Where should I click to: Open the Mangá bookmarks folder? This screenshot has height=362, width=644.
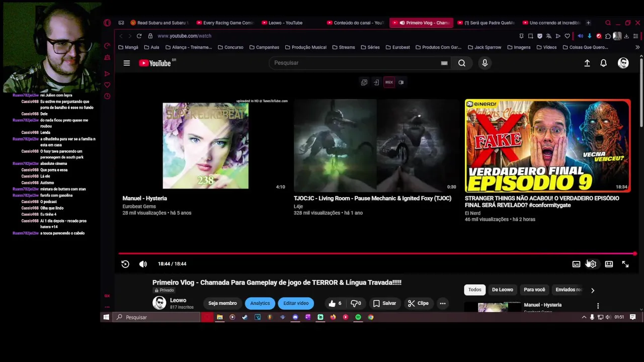click(128, 47)
